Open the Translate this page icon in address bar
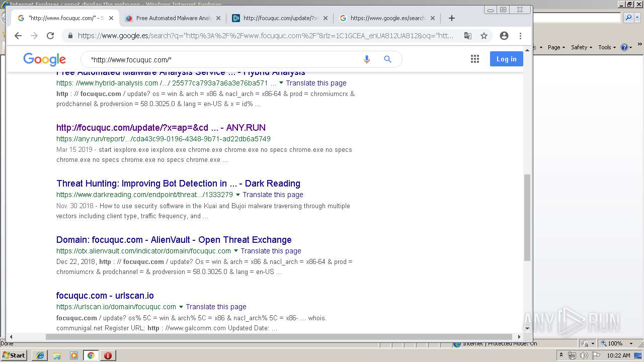The height and width of the screenshot is (362, 644). (x=468, y=36)
